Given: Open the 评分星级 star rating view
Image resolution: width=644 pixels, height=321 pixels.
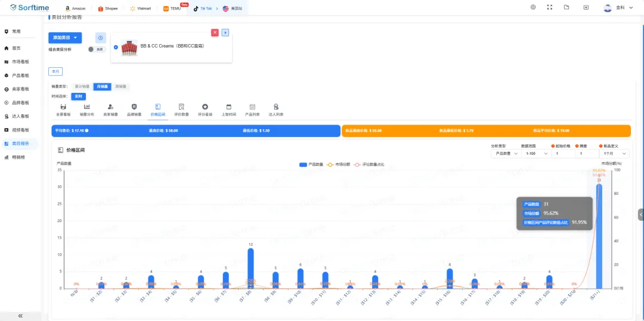Looking at the screenshot, I should pos(205,110).
